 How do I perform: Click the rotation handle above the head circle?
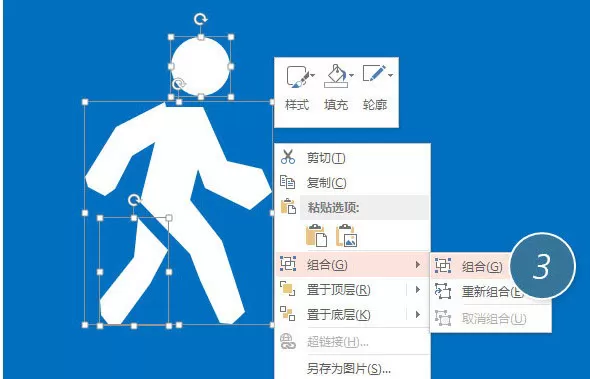coord(201,19)
